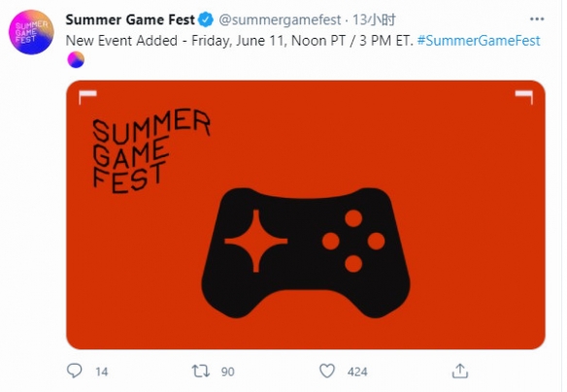Click the Summer Game Fest display name
This screenshot has width=567, height=392.
tap(130, 19)
